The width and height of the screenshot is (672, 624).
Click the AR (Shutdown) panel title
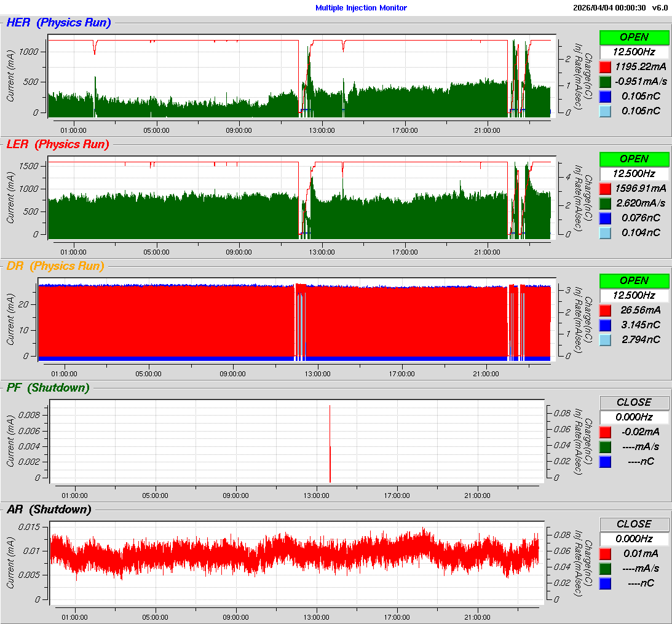coord(49,509)
